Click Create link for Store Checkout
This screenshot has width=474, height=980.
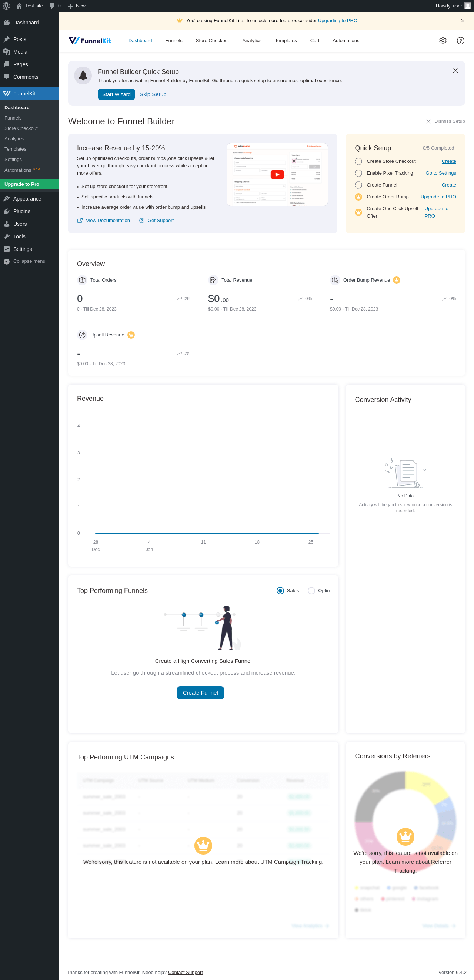448,161
